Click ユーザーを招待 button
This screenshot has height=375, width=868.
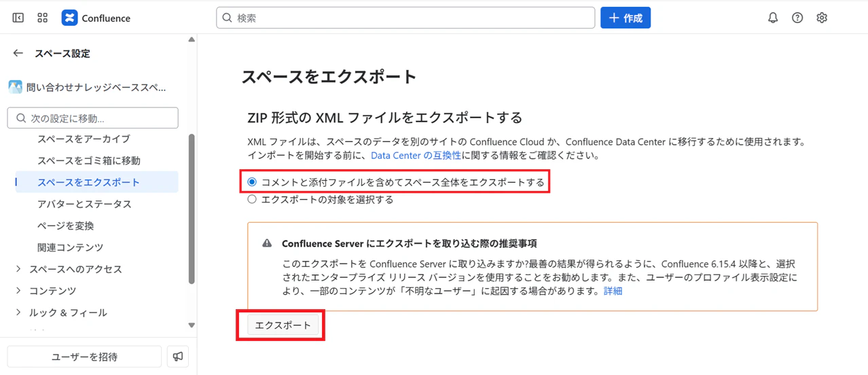click(x=84, y=357)
